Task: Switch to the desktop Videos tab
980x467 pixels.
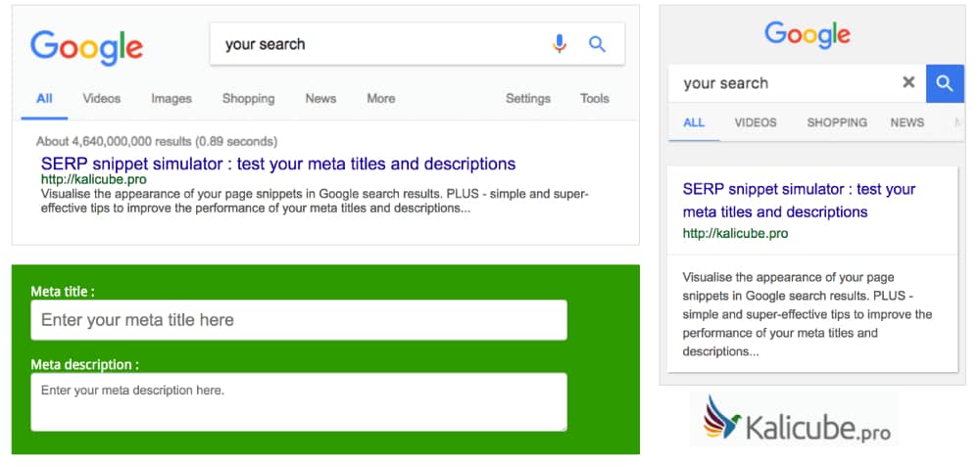Action: point(102,99)
